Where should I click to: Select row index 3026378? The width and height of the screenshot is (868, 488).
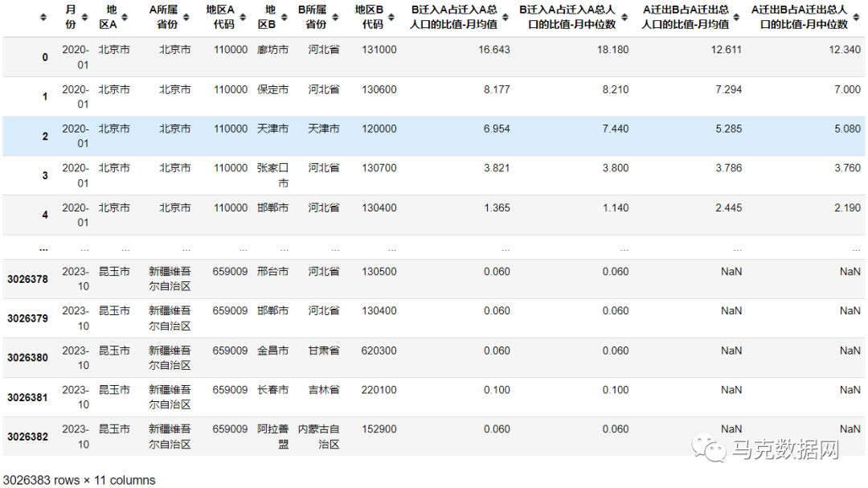27,279
